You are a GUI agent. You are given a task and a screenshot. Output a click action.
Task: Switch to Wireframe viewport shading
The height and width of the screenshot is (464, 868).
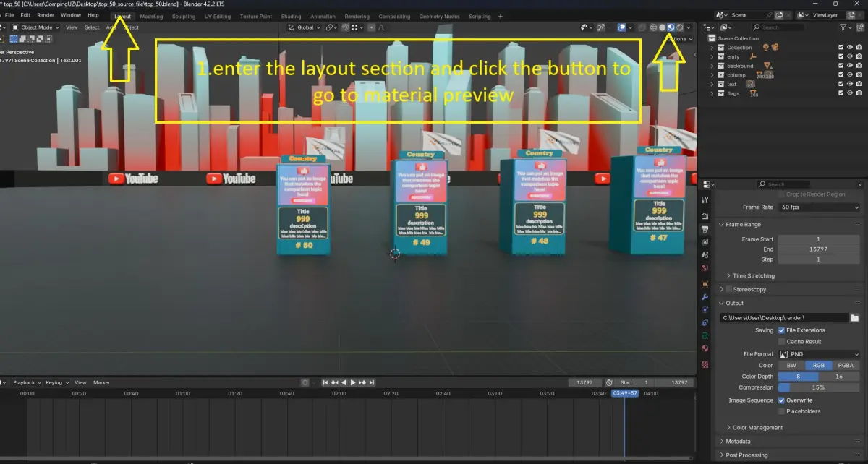point(653,27)
